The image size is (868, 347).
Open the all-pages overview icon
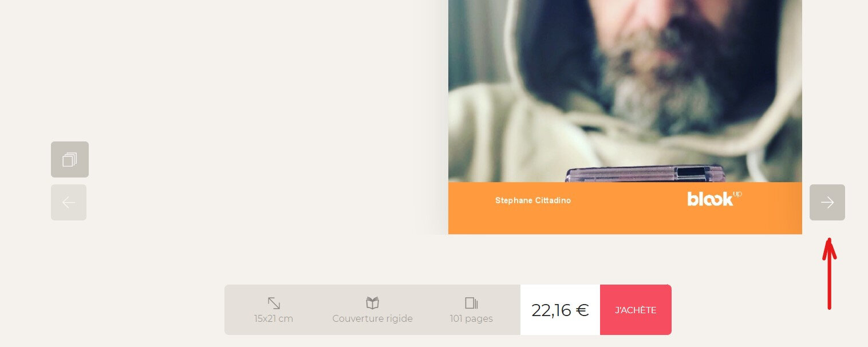(70, 159)
